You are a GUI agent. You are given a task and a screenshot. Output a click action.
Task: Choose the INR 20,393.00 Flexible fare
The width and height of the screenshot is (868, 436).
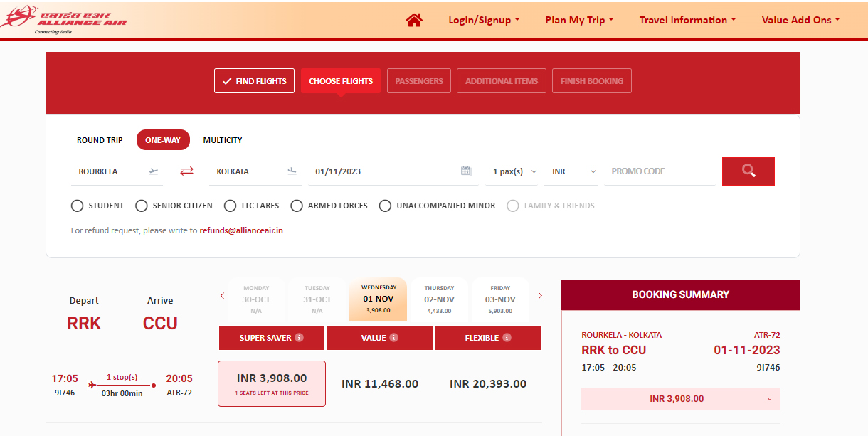488,384
